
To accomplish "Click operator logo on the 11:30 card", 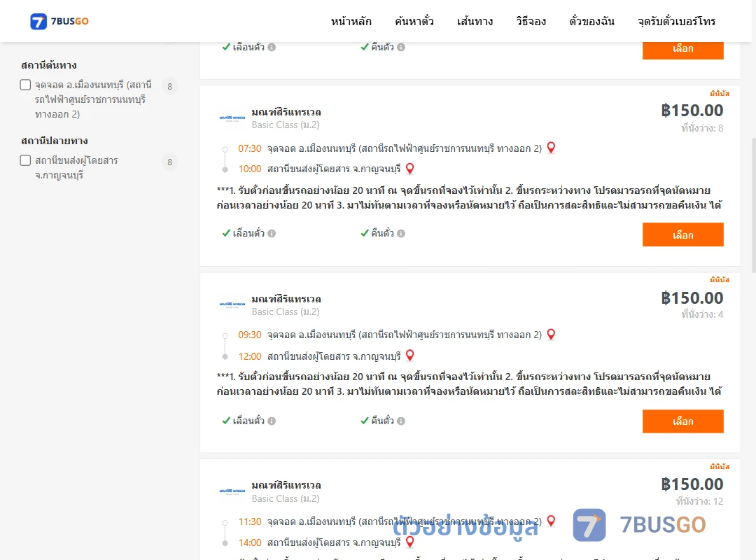I will (x=232, y=491).
